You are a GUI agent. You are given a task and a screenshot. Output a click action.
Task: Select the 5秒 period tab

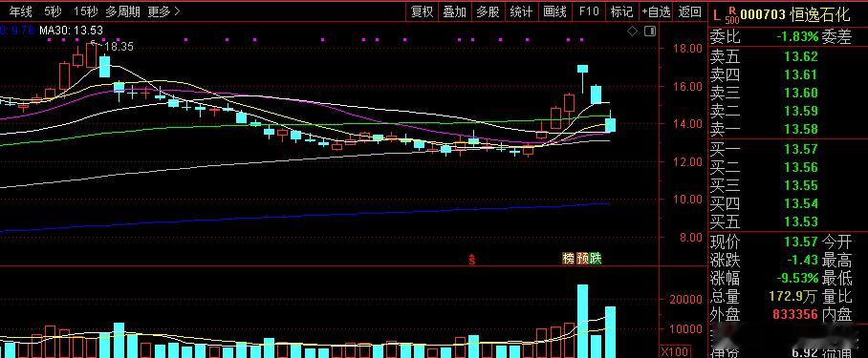[x=54, y=11]
